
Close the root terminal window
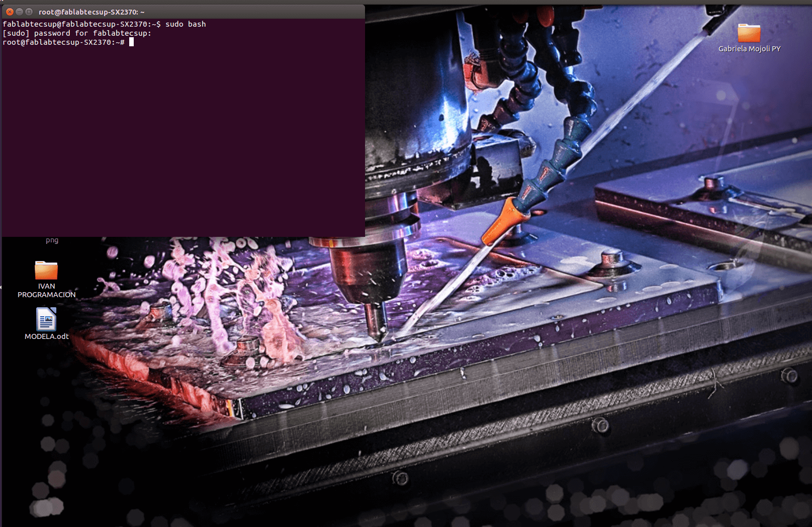click(10, 12)
